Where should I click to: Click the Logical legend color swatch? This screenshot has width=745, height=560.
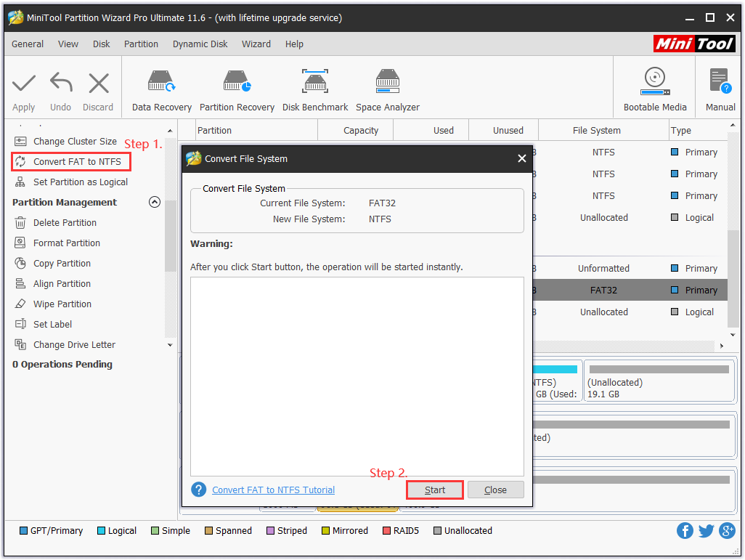101,530
